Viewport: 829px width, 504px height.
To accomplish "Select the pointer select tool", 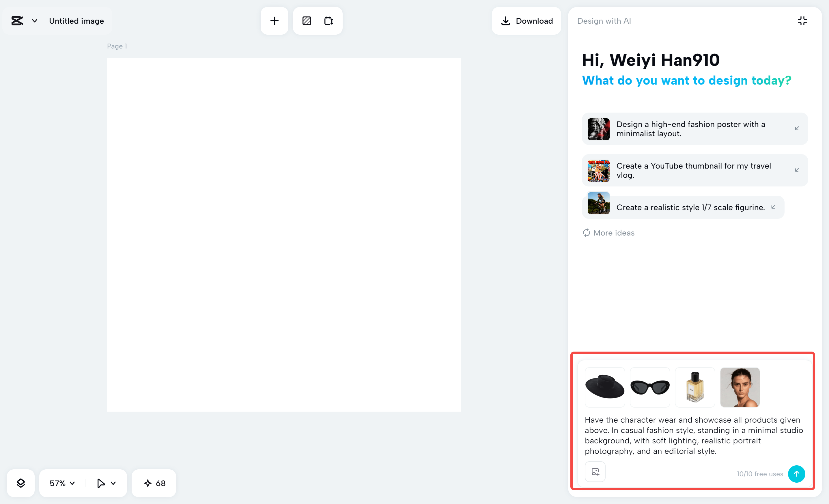I will pos(101,483).
